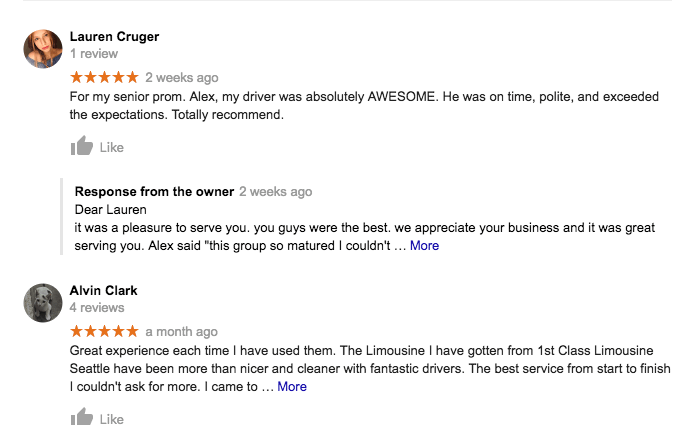Image resolution: width=684 pixels, height=425 pixels.
Task: Click Like label under Alvin Clark's review
Action: (112, 419)
